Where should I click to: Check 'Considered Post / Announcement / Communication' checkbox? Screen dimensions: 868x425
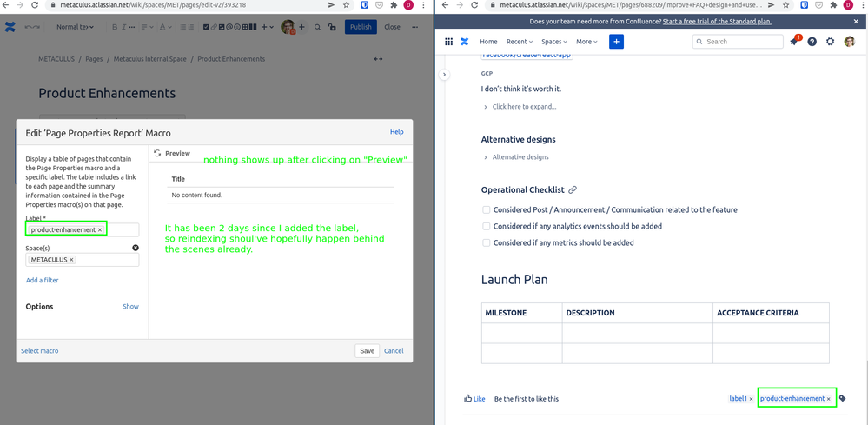[487, 210]
